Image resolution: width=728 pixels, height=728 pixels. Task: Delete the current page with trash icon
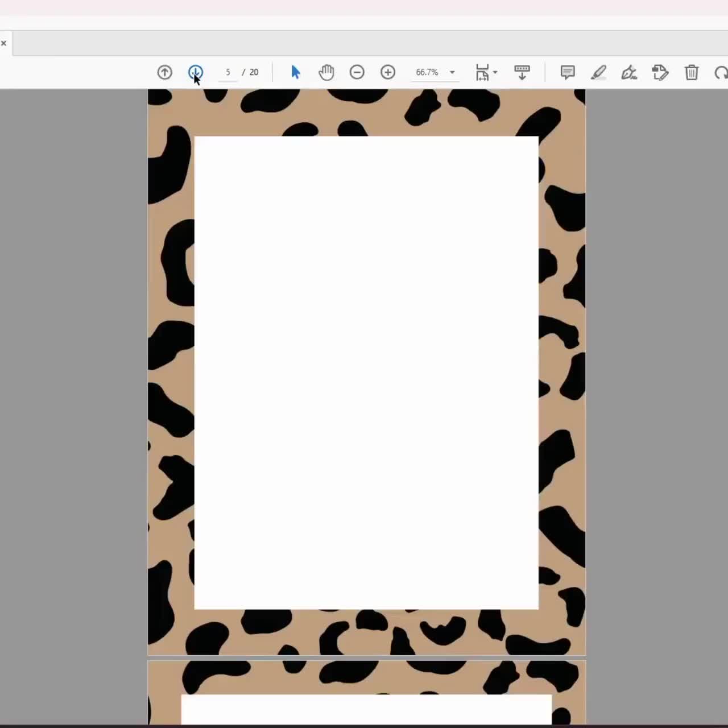pyautogui.click(x=691, y=72)
